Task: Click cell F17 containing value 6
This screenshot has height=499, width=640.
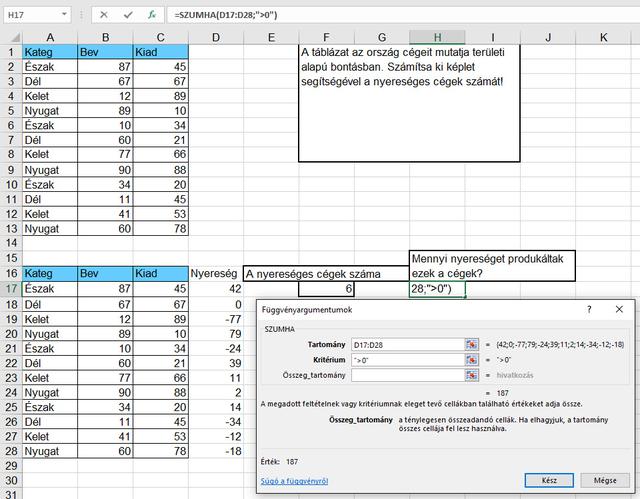Action: pyautogui.click(x=326, y=289)
